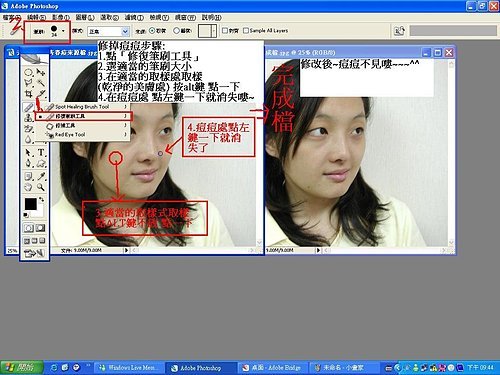Select the Sampled source radio button
The width and height of the screenshot is (500, 375).
(152, 31)
